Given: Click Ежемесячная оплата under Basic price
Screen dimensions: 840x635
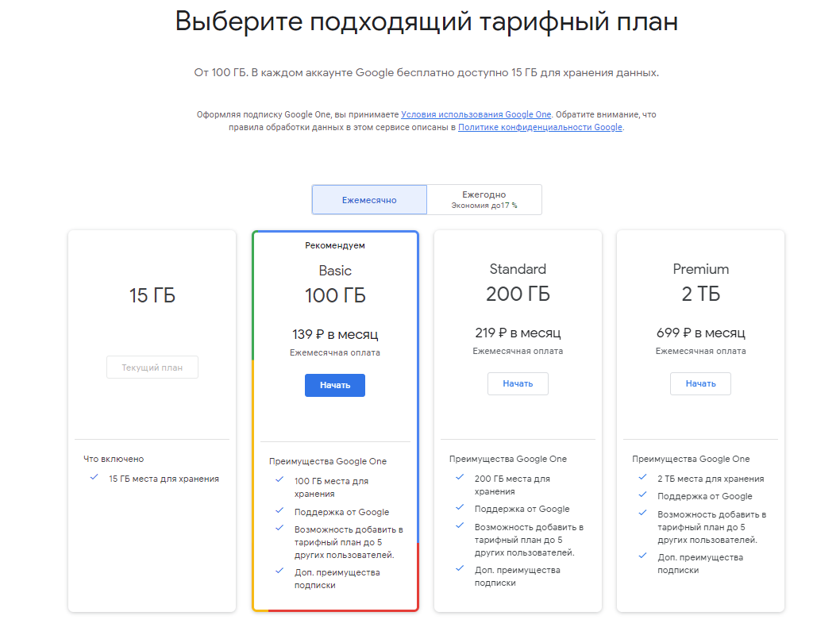Looking at the screenshot, I should click(335, 352).
